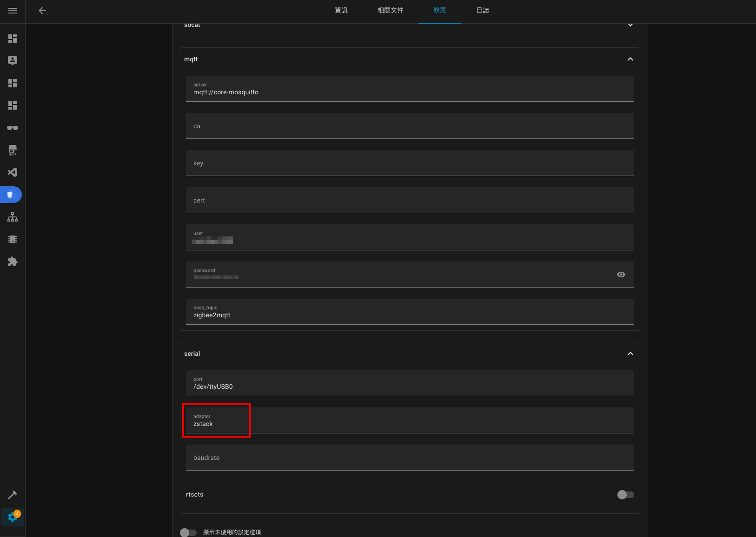Click the chip icon in the sidebar
756x537 pixels.
pyautogui.click(x=13, y=239)
